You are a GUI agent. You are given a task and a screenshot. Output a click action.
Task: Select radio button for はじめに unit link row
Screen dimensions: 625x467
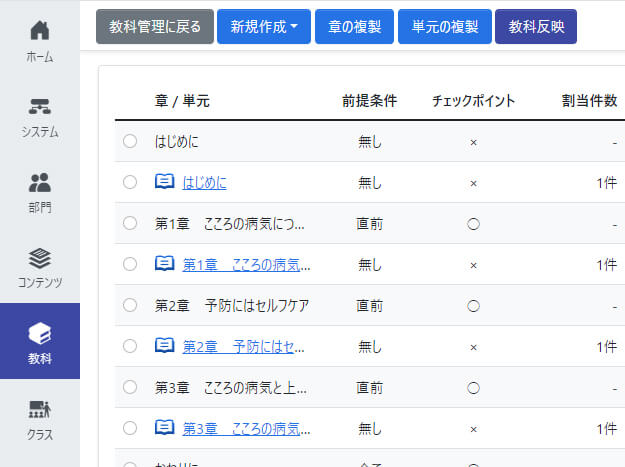pyautogui.click(x=130, y=182)
